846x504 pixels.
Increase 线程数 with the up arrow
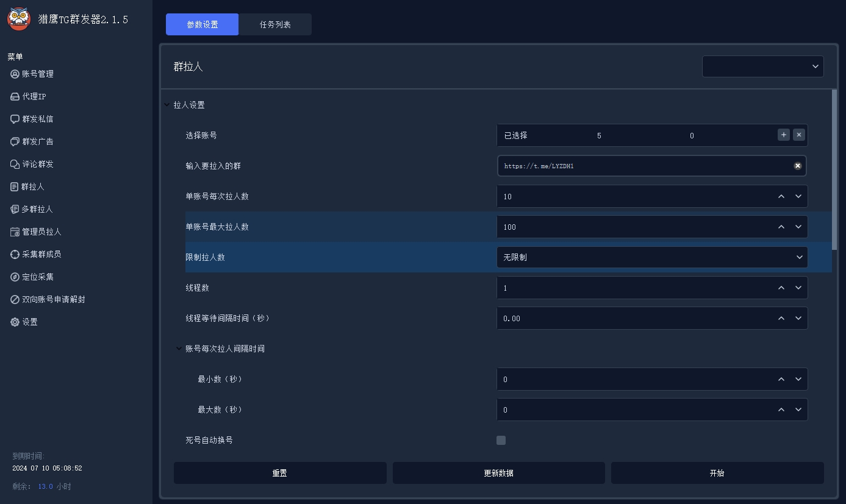781,288
